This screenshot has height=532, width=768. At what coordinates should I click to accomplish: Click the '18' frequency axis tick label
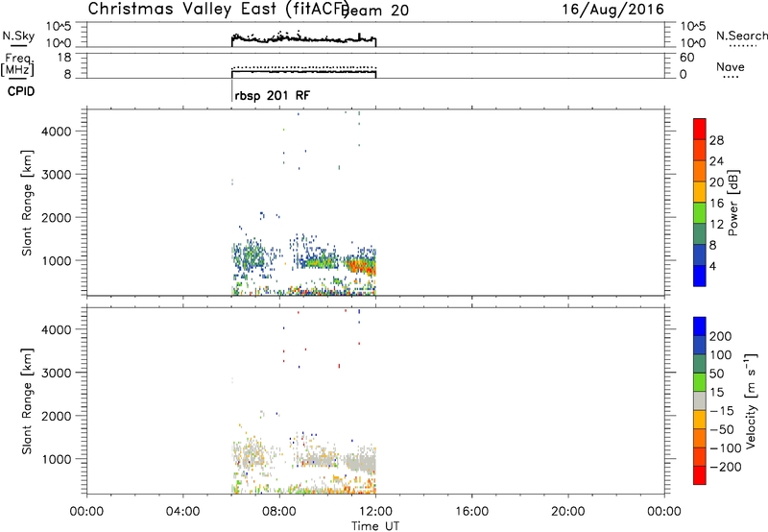pos(64,58)
